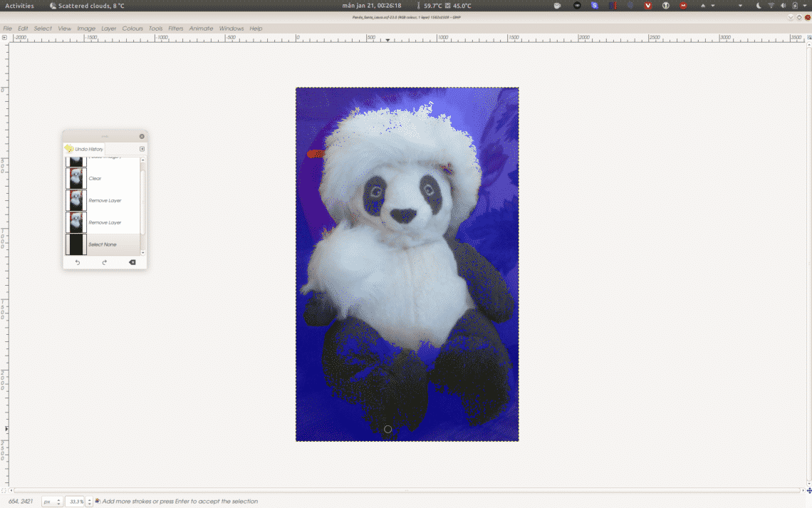Click the MEGA tray icon
This screenshot has height=508, width=812.
tap(683, 6)
